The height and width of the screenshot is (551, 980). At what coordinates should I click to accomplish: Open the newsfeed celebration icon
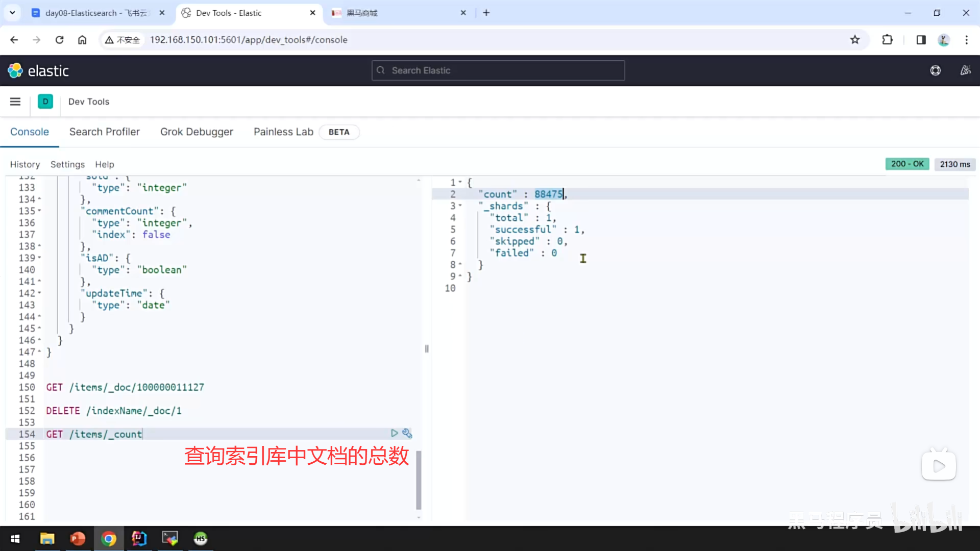(x=965, y=70)
